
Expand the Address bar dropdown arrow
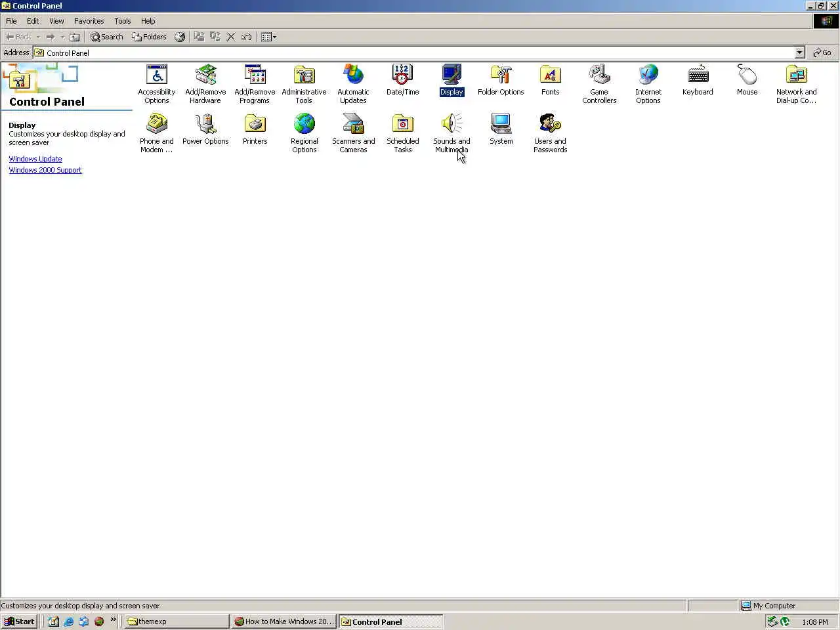point(799,52)
